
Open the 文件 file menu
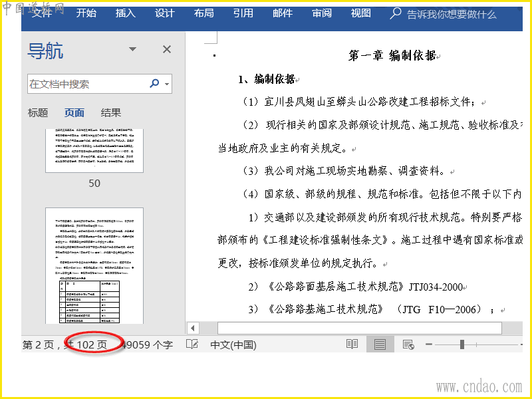(42, 13)
